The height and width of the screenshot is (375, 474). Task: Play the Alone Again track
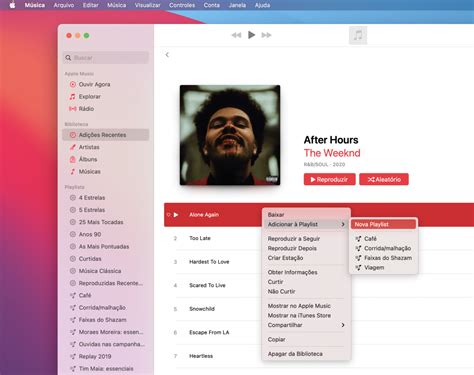click(176, 215)
